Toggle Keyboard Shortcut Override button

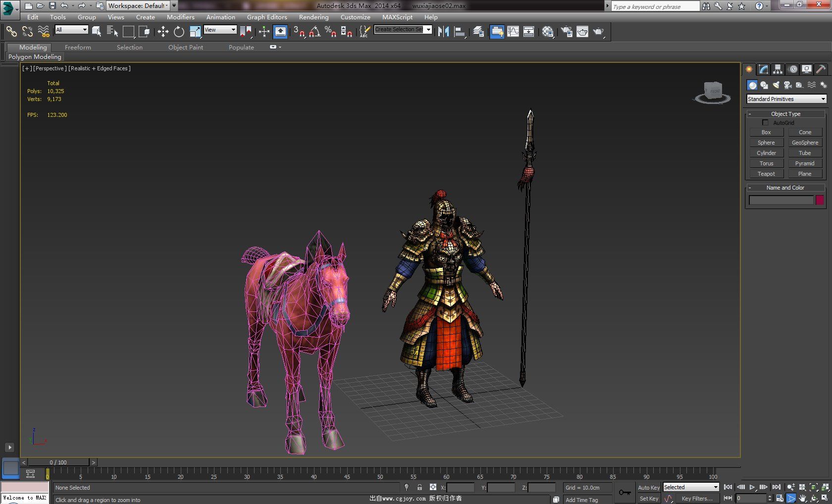280,32
